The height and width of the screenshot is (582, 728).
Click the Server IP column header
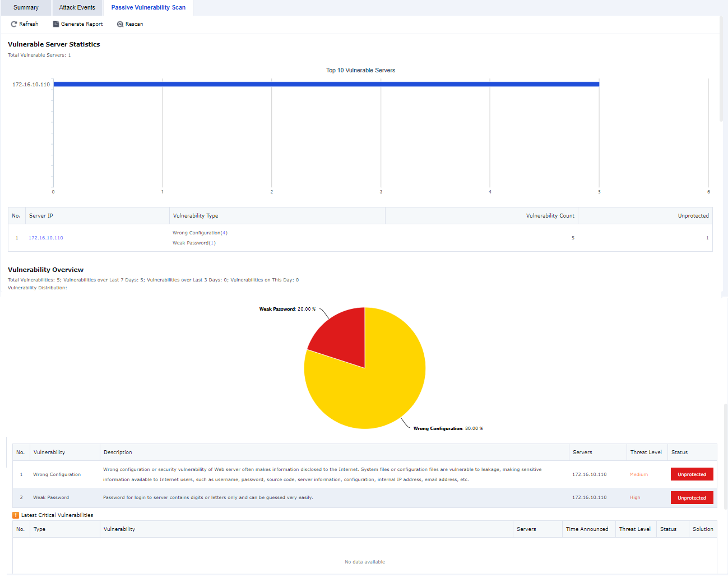coord(41,216)
